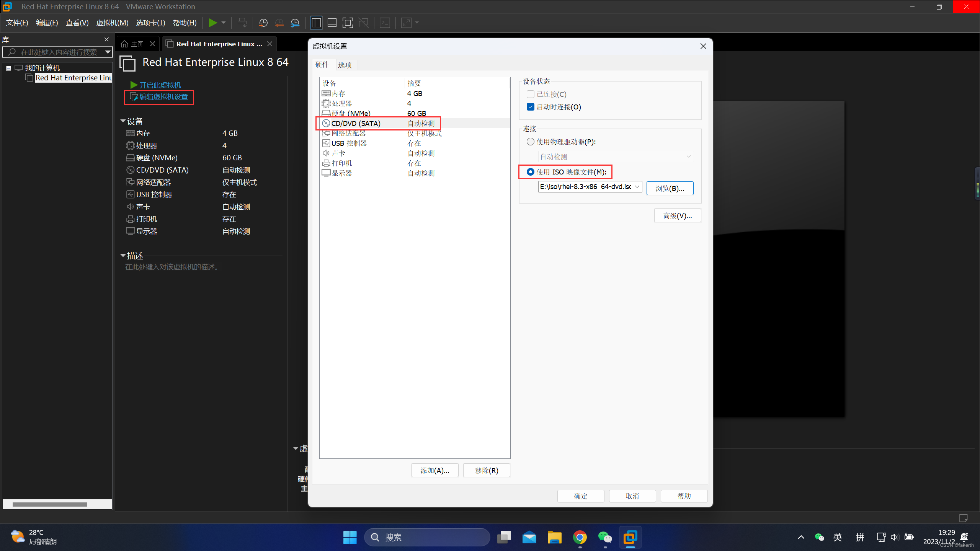
Task: Click send Ctrl+Alt+Del toolbar icon
Action: [x=242, y=23]
